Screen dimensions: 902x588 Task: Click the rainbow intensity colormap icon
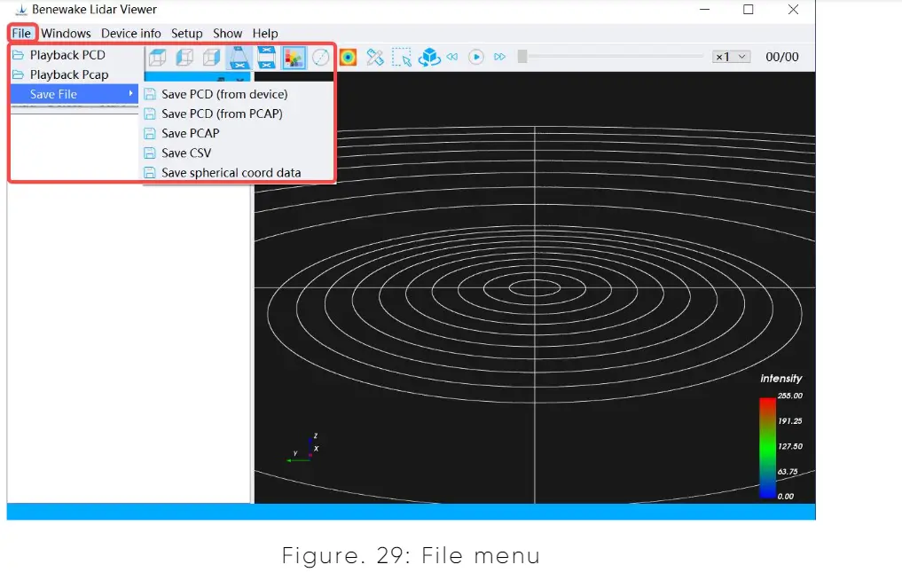[348, 57]
